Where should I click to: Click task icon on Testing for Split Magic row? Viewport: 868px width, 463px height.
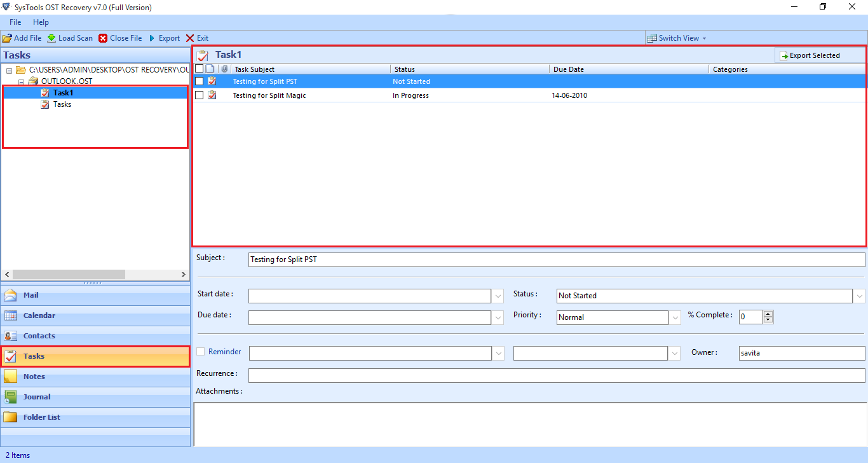coord(212,95)
